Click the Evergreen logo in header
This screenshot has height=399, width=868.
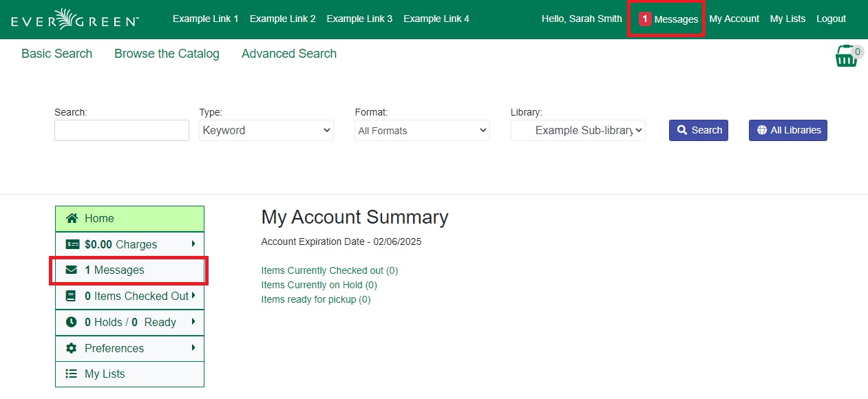click(x=75, y=19)
